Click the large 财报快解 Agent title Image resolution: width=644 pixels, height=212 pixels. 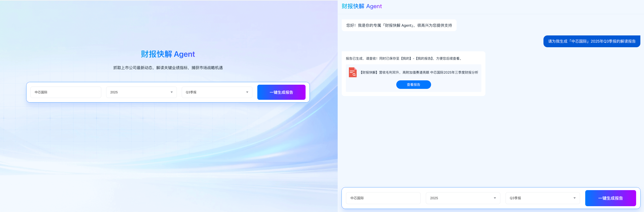pyautogui.click(x=168, y=54)
